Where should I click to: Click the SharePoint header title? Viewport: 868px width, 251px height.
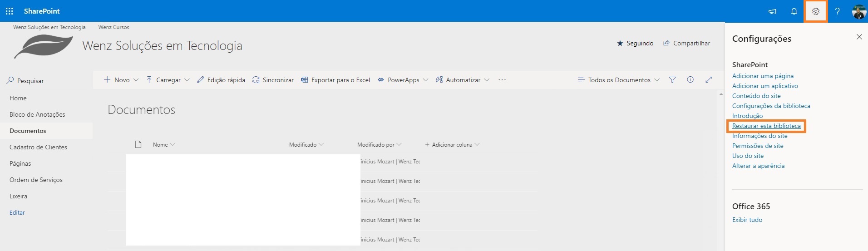(42, 11)
